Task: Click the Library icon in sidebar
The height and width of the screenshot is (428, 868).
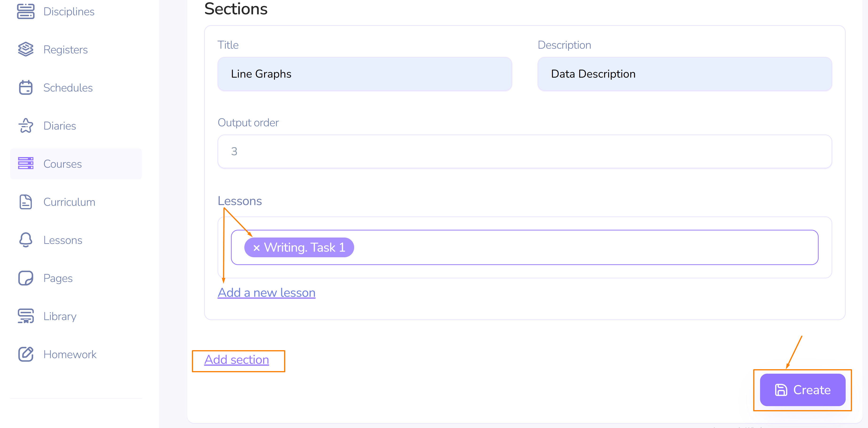Action: [26, 316]
